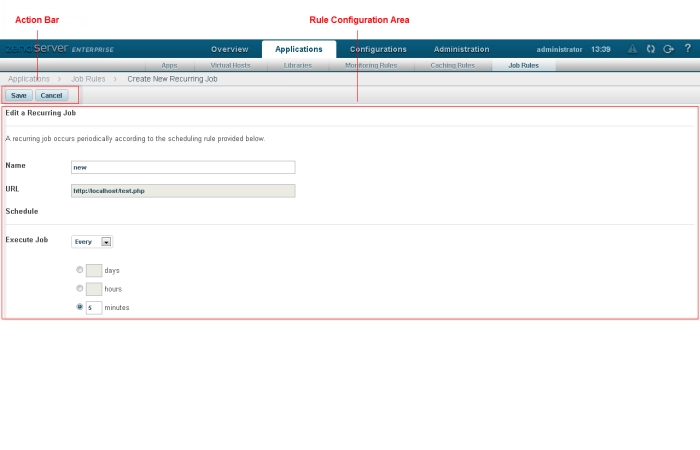Viewport: 700px width, 450px height.
Task: Click the logout arrow icon
Action: [x=668, y=48]
